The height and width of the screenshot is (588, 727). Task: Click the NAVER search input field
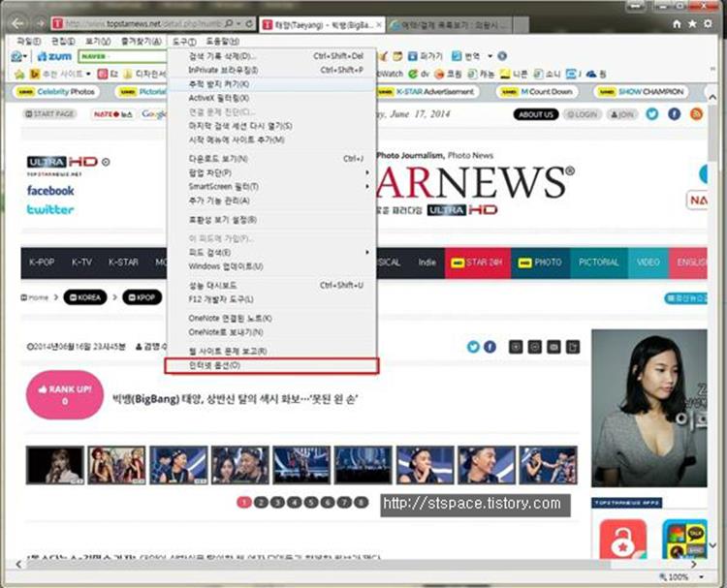[x=122, y=56]
